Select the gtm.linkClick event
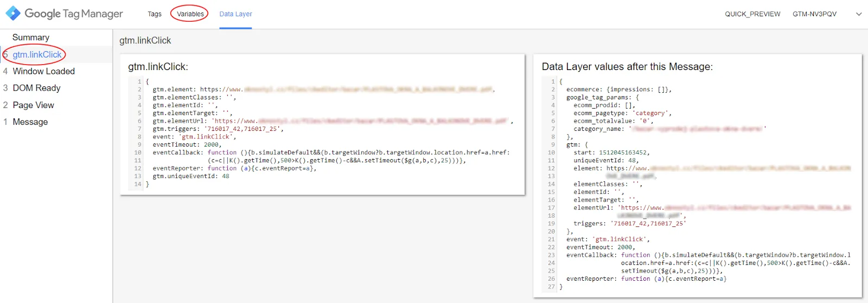Image resolution: width=868 pixels, height=303 pixels. coord(37,54)
